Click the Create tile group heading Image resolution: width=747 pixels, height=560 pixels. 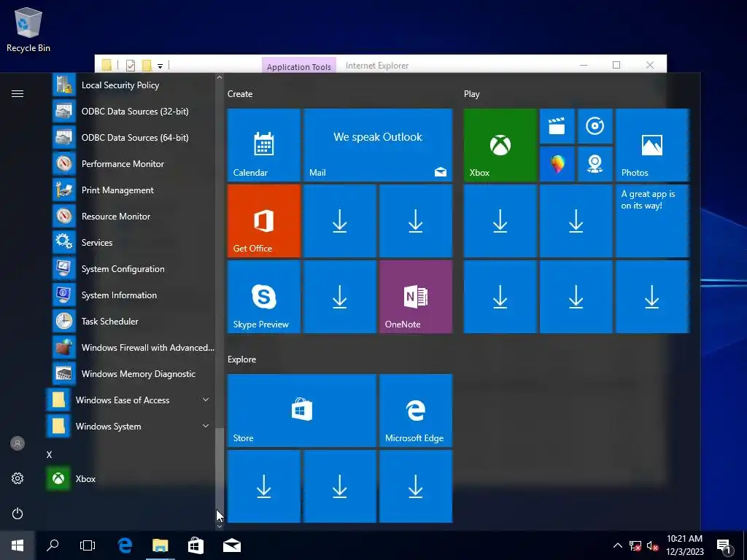(239, 94)
